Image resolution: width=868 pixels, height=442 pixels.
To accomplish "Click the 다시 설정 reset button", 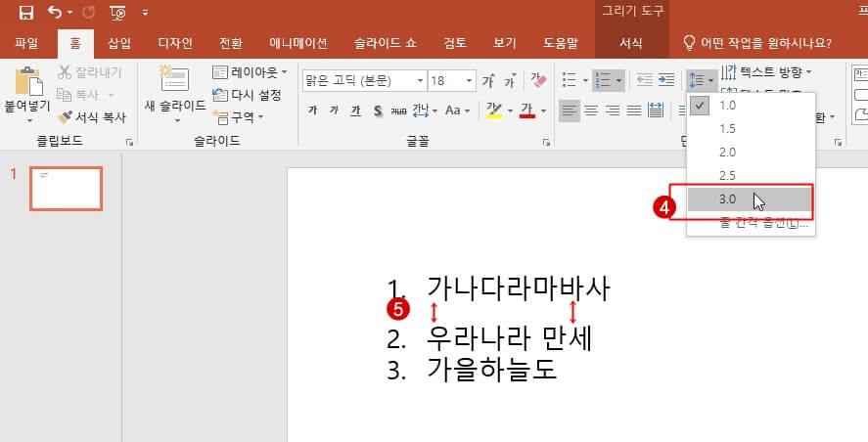I will (x=247, y=95).
